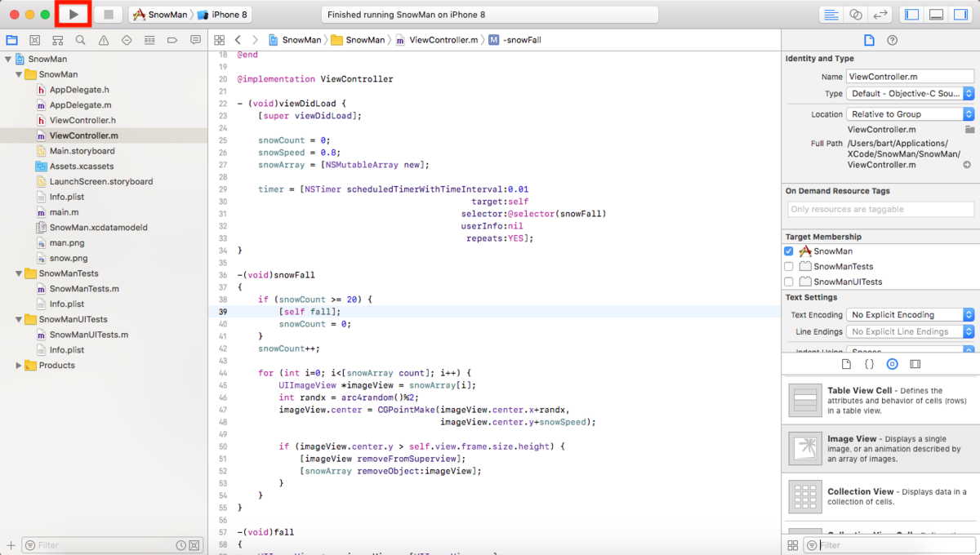Show the File Template library

[x=846, y=364]
